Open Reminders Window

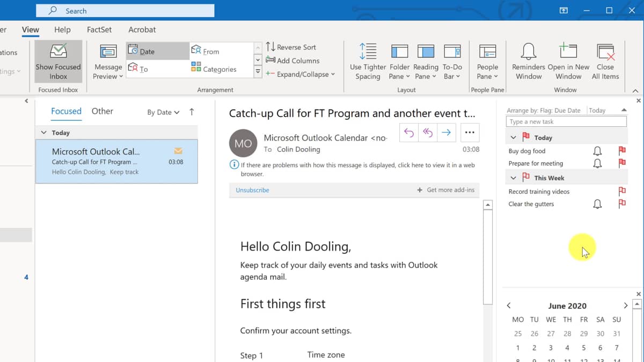click(x=529, y=61)
